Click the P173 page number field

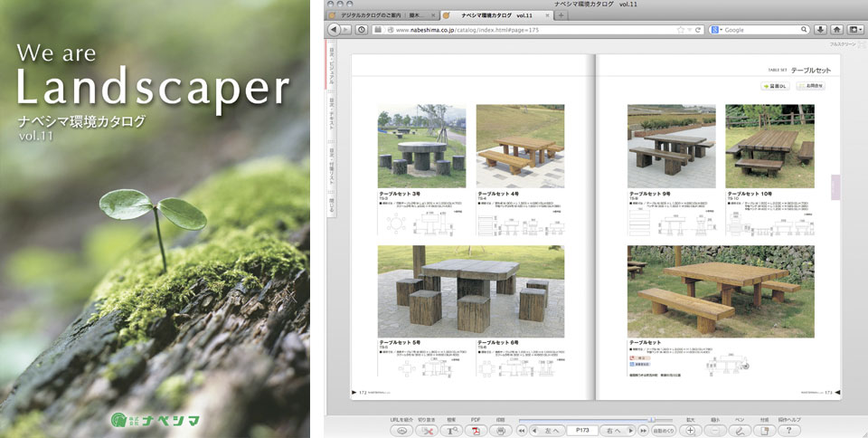pos(583,430)
